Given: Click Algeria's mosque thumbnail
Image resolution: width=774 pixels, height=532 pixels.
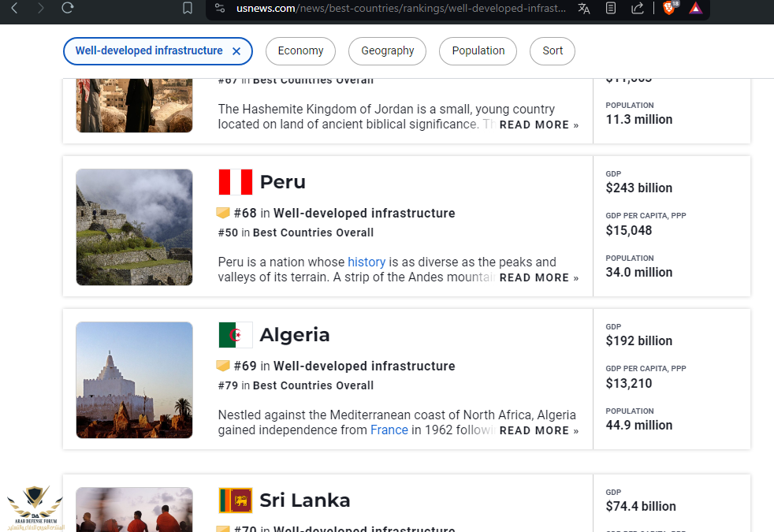Looking at the screenshot, I should pos(134,380).
